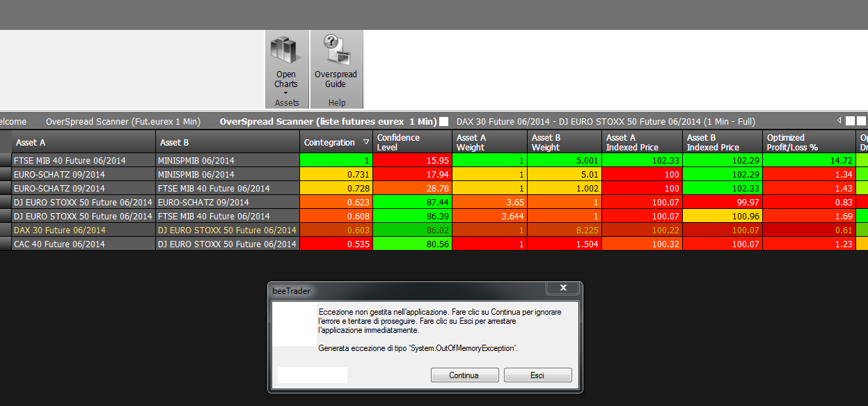868x406 pixels.
Task: Close the active OverSpread Scanner tab square
Action: click(443, 121)
